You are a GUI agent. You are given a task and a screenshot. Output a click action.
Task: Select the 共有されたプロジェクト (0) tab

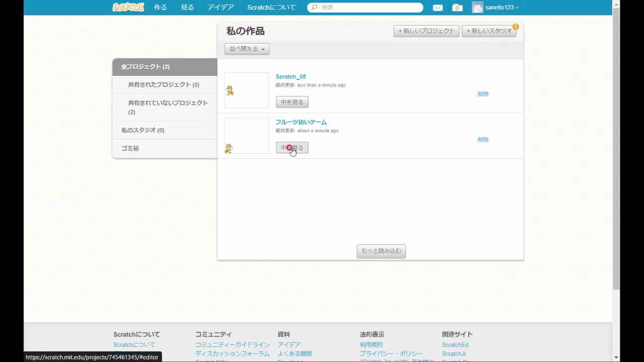click(165, 85)
